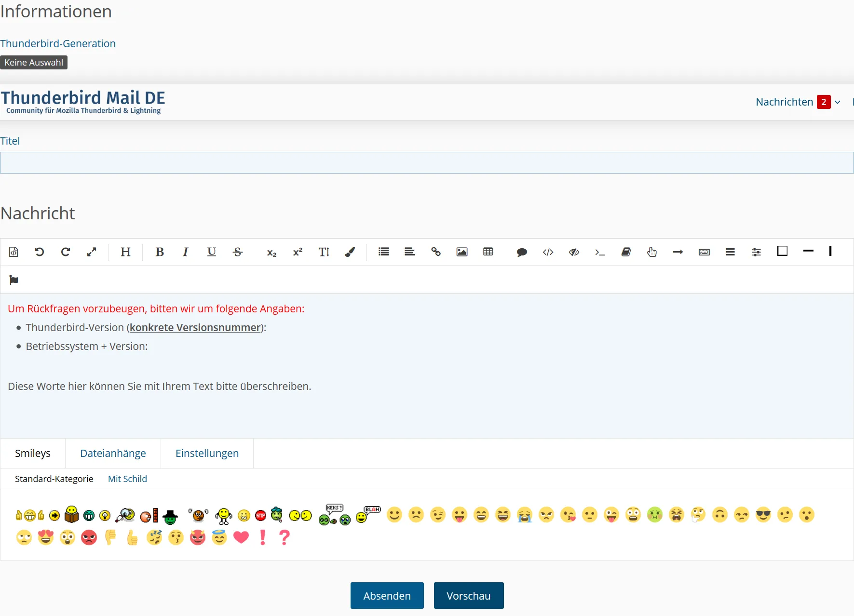Click the Keine Auswahl label
The image size is (854, 616).
tap(34, 63)
